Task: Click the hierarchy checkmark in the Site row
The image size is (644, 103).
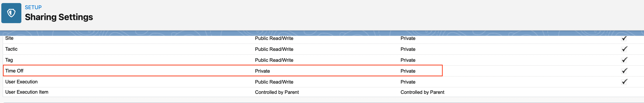Action: point(624,38)
